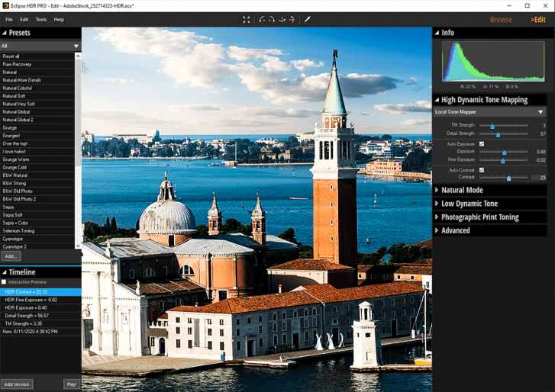Switch to the Browse tab

pyautogui.click(x=501, y=19)
